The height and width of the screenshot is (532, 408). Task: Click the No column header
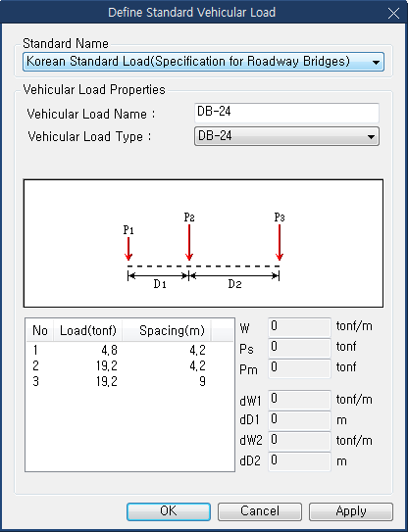40,330
